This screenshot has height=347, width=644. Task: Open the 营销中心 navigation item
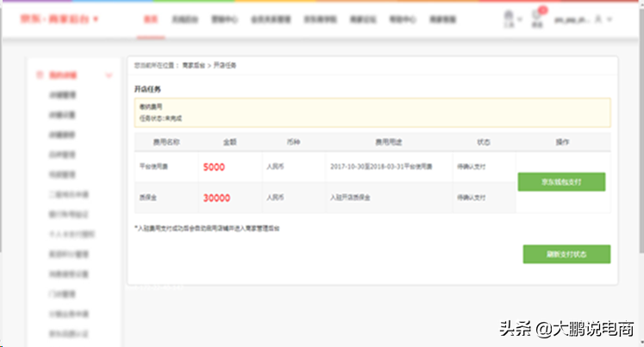(x=224, y=19)
